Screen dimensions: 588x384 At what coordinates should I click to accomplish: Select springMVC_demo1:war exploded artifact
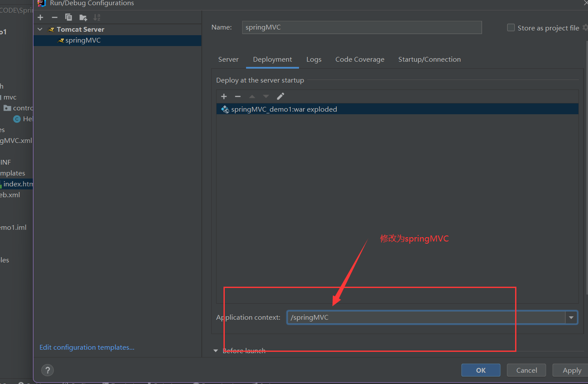pyautogui.click(x=284, y=109)
